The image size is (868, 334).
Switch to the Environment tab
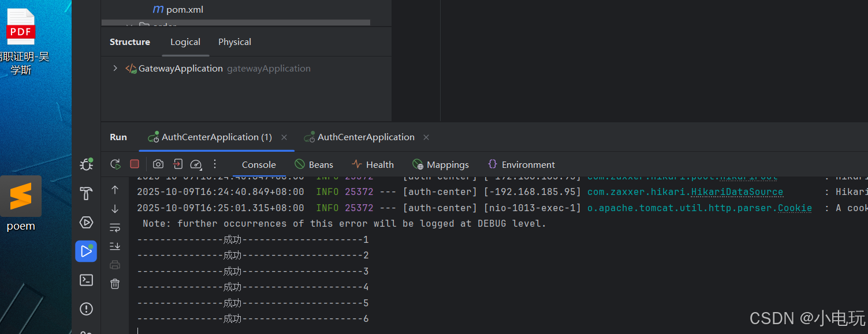pyautogui.click(x=521, y=165)
